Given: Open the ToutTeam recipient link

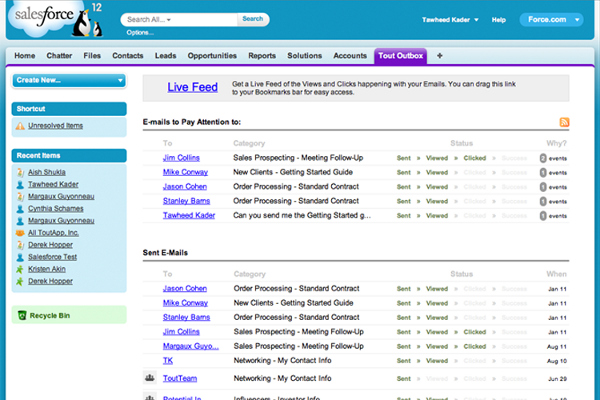Looking at the screenshot, I should pos(180,379).
